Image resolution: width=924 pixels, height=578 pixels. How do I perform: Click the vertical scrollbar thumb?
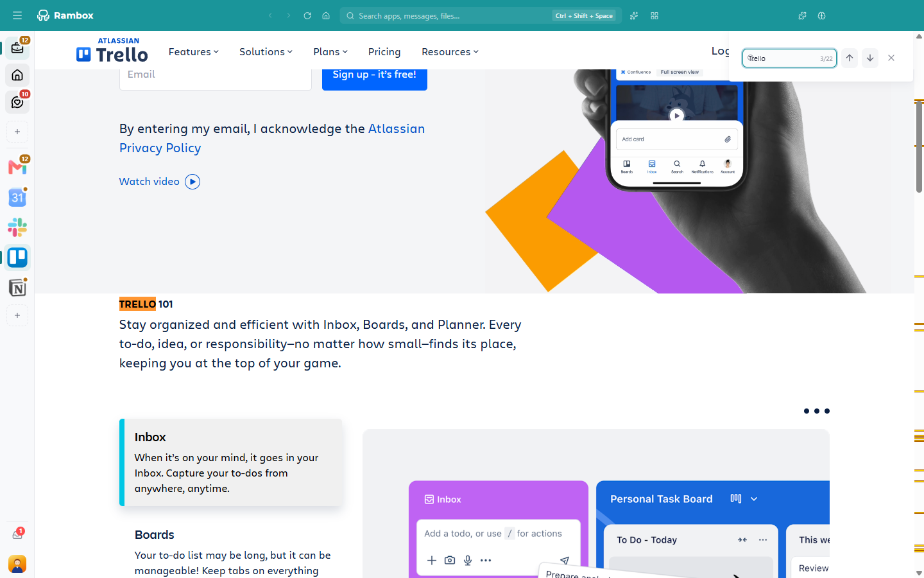pos(919,146)
